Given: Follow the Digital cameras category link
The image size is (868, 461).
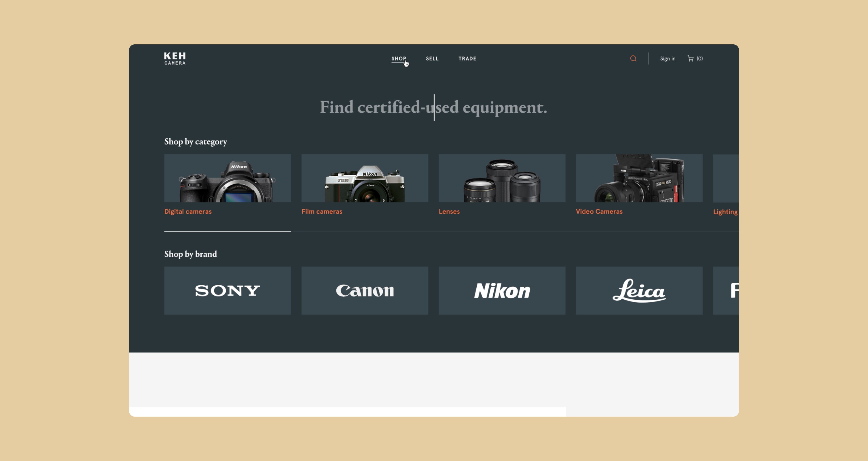Looking at the screenshot, I should tap(188, 211).
